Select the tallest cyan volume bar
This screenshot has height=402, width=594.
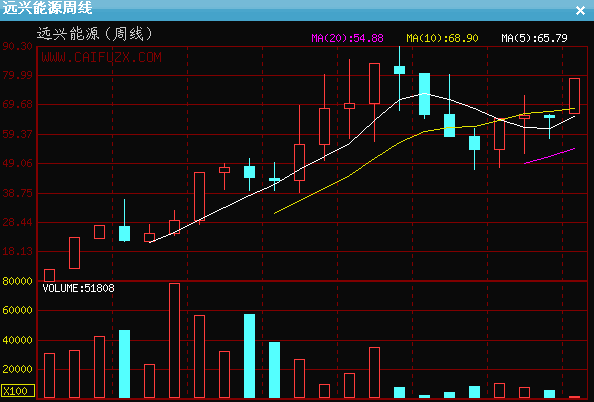[x=249, y=356]
